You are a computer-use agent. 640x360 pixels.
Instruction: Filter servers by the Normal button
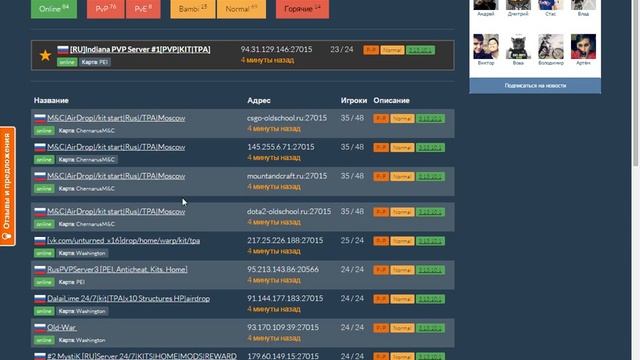[x=241, y=9]
